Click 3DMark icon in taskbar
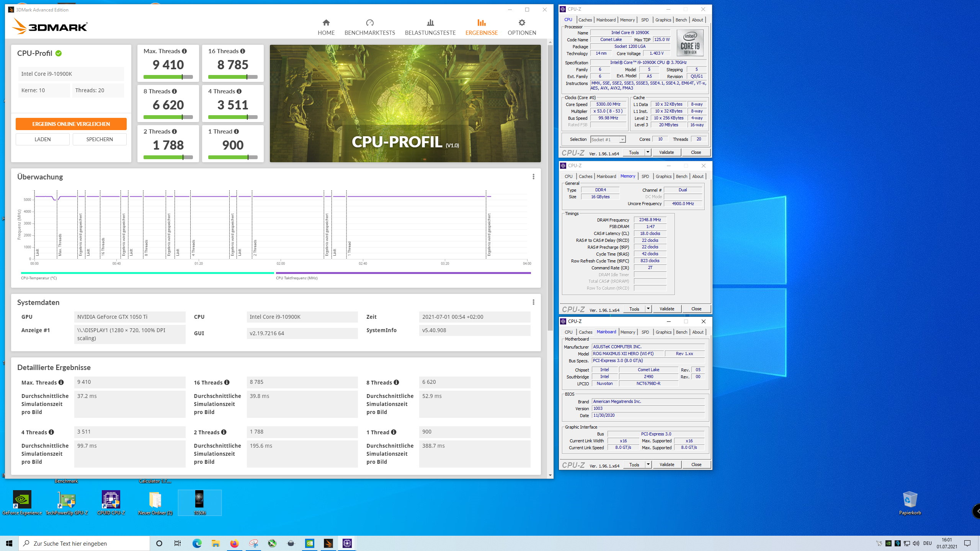The image size is (980, 551). pos(328,543)
